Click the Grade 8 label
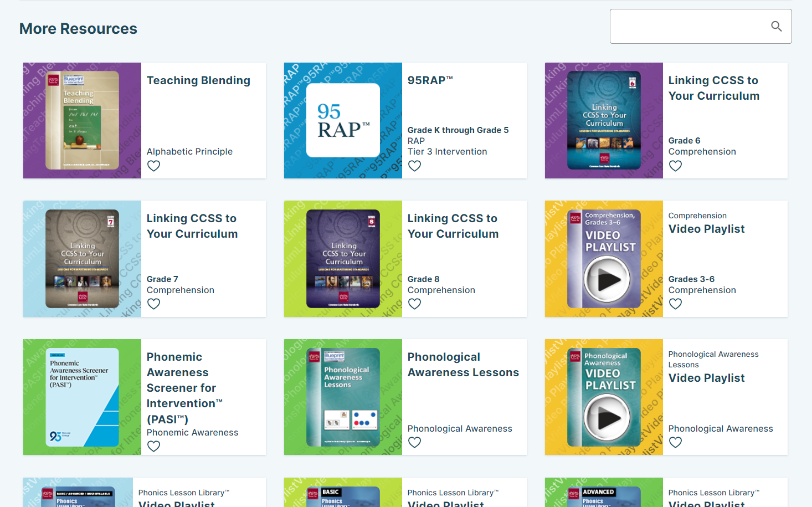Screen dimensions: 812x507 pos(424,279)
